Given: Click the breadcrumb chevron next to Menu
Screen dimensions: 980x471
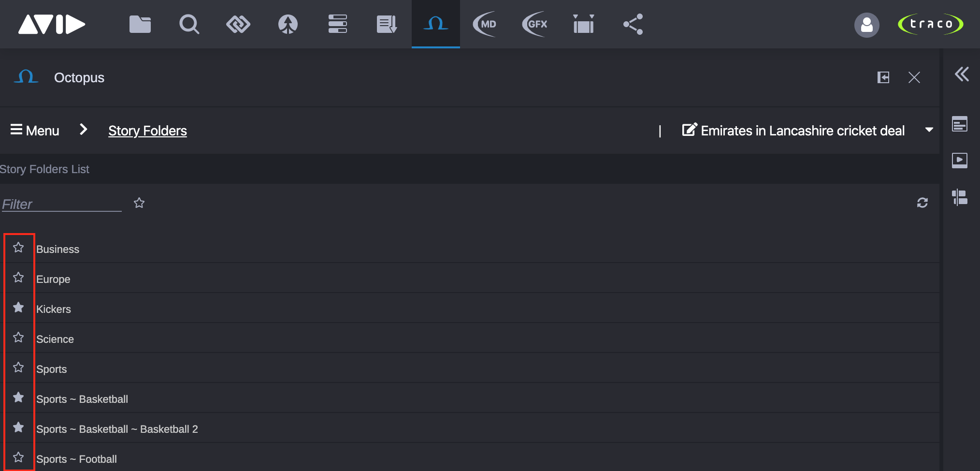Looking at the screenshot, I should tap(83, 130).
